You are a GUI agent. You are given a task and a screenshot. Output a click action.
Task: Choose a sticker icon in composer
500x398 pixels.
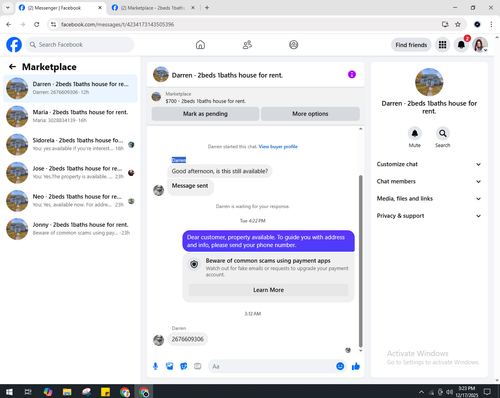(184, 366)
